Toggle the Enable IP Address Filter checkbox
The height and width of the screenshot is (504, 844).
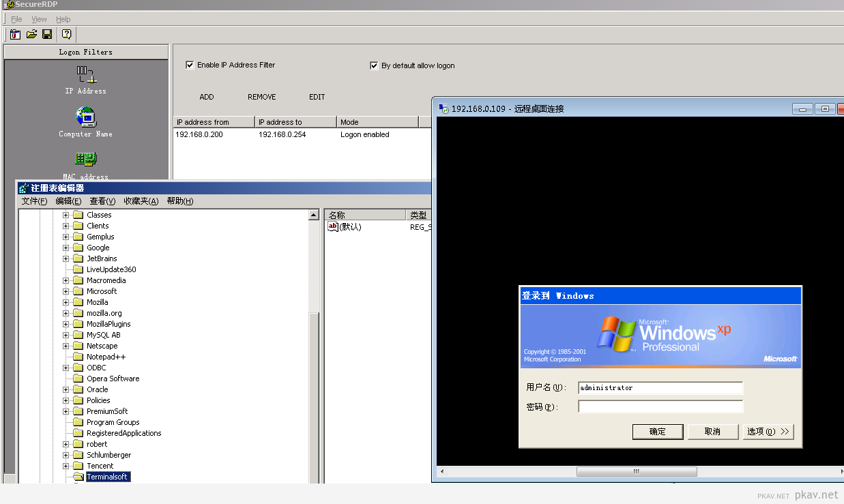click(190, 65)
